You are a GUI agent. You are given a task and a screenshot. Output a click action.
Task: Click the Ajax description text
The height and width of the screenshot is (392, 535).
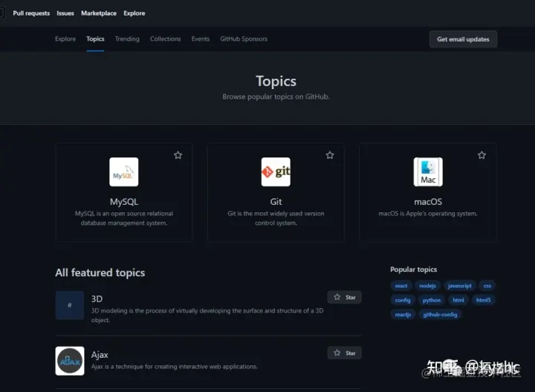pyautogui.click(x=175, y=367)
